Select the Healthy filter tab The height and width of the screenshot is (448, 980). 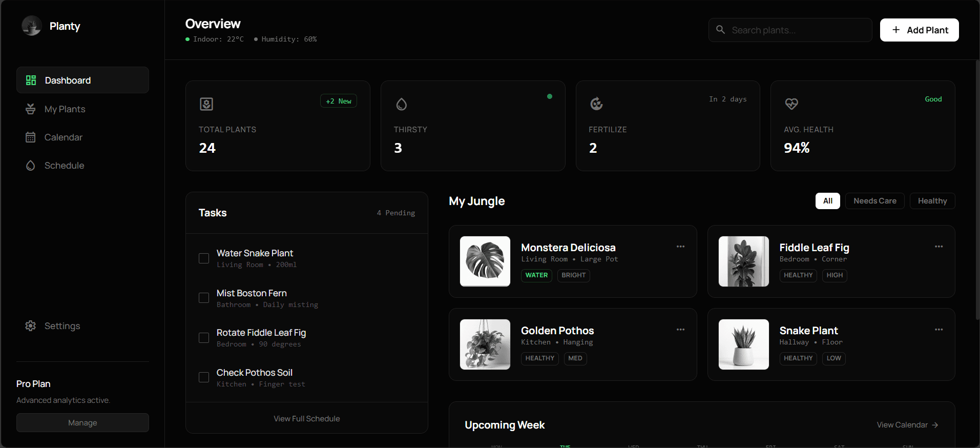pyautogui.click(x=932, y=201)
